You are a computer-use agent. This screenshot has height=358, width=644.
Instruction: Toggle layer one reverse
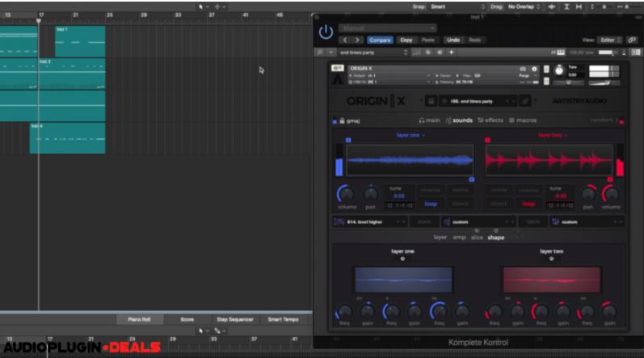431,190
